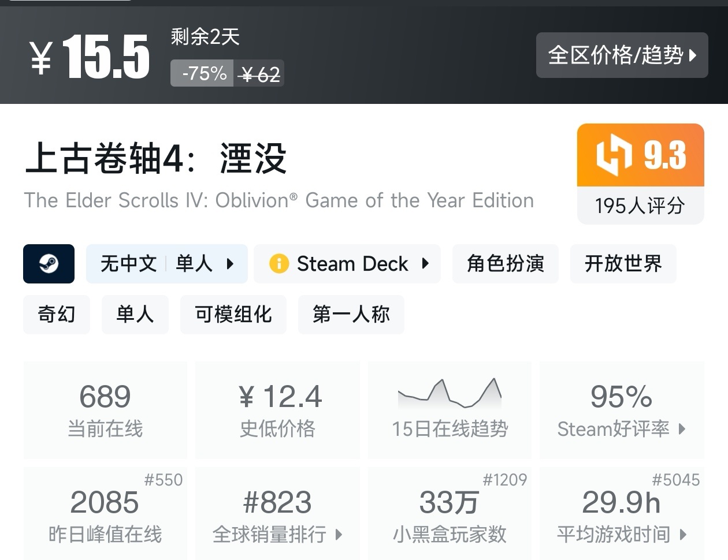The width and height of the screenshot is (728, 560).
Task: Tap the 小黑盒玩家数 33万 card
Action: 450,514
